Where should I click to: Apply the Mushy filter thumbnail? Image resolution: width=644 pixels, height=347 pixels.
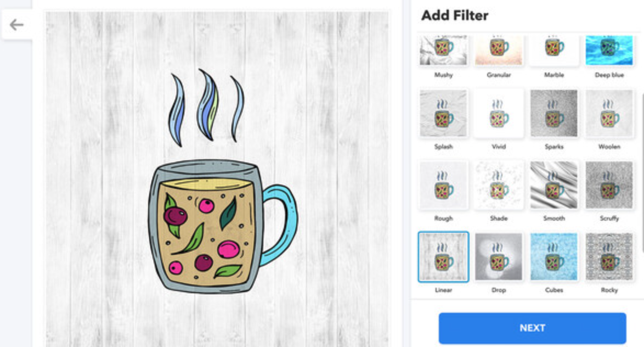click(443, 50)
